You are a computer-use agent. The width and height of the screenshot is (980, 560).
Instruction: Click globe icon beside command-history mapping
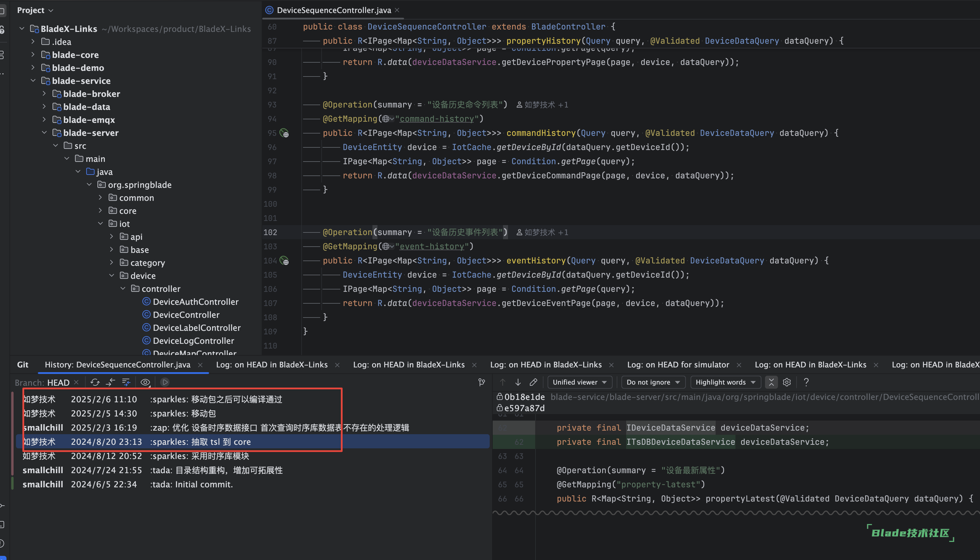click(x=386, y=119)
